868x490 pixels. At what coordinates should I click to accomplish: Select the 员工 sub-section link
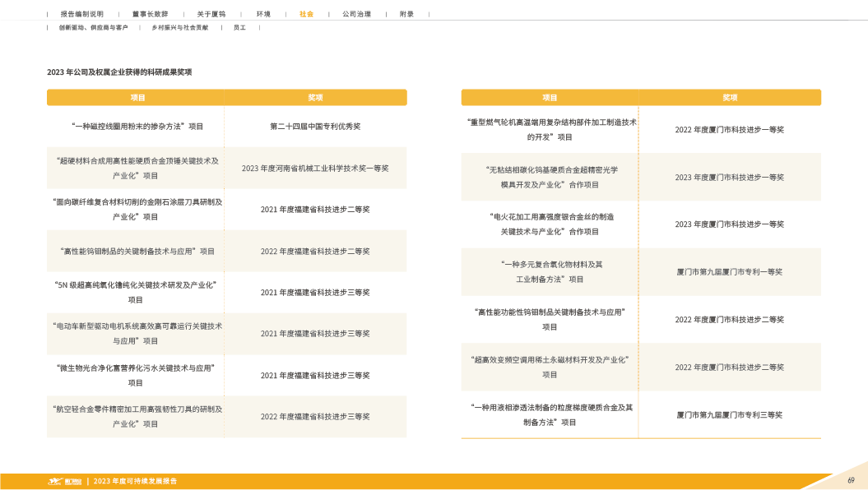click(x=239, y=27)
